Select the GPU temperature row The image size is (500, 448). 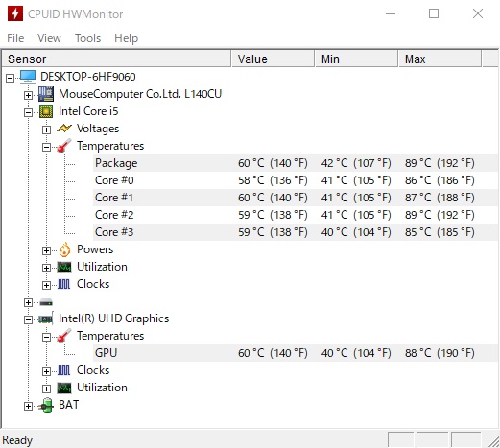(296, 353)
